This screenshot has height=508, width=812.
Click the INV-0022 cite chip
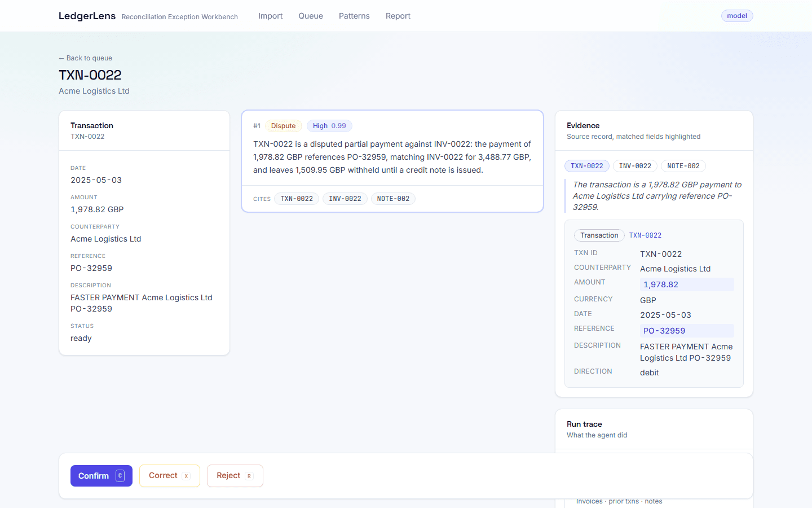coord(345,199)
